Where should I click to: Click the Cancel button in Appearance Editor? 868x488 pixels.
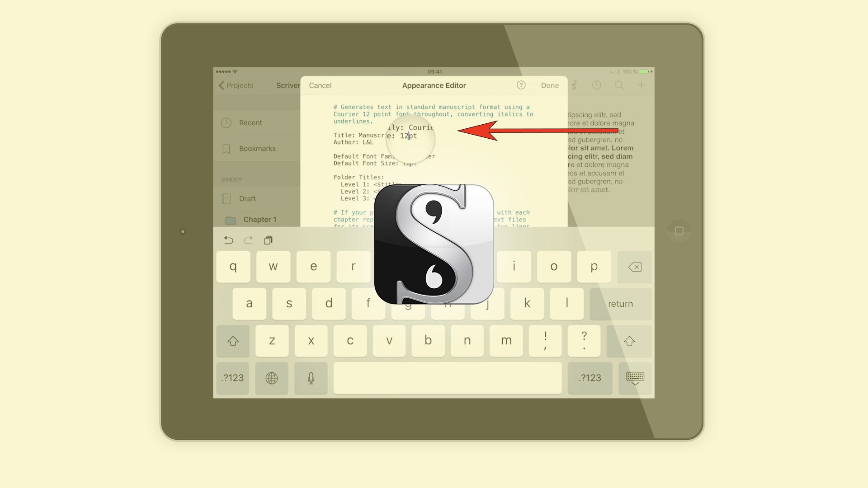click(x=320, y=85)
